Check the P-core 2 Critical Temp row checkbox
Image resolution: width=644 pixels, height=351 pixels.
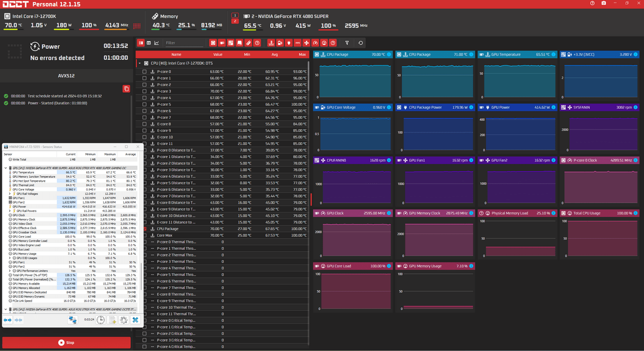pyautogui.click(x=145, y=333)
